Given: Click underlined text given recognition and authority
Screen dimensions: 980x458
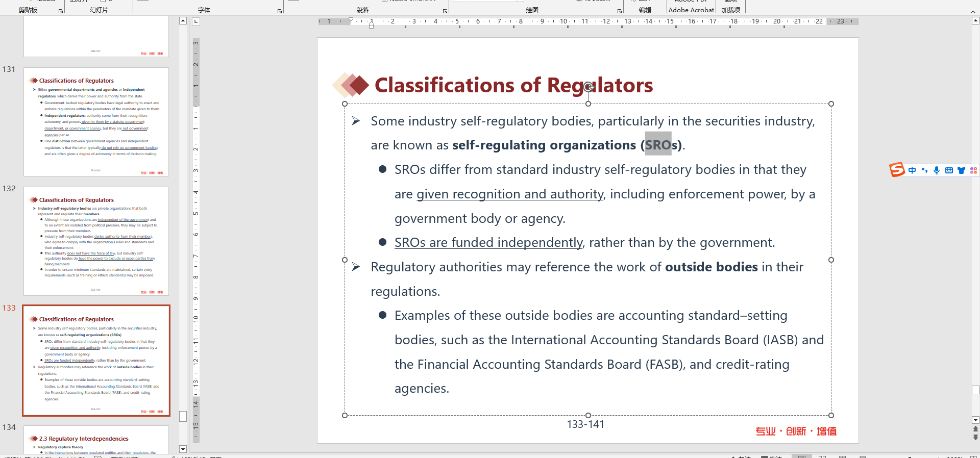Looking at the screenshot, I should tap(510, 194).
